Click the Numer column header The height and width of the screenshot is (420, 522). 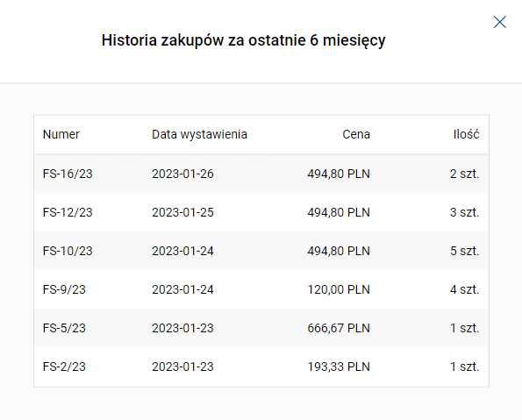click(x=61, y=134)
